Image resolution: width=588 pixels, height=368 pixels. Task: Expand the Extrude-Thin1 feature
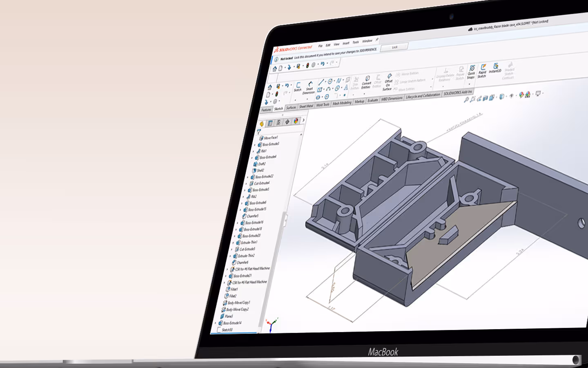pos(233,243)
